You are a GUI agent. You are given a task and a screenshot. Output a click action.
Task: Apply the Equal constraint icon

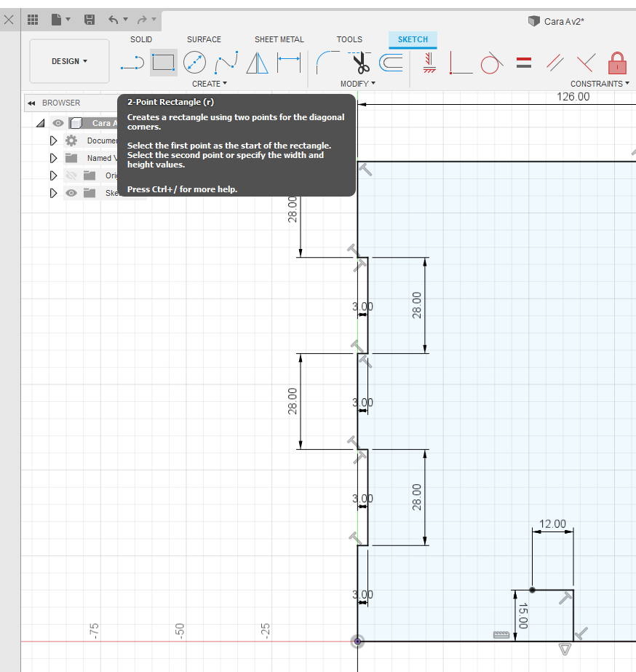pos(524,63)
